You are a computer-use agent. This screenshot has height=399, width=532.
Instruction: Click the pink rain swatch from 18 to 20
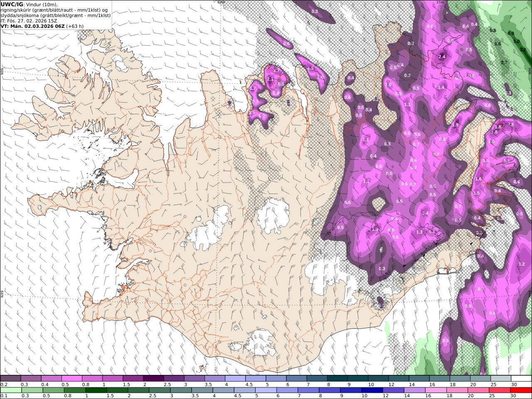pos(457,390)
